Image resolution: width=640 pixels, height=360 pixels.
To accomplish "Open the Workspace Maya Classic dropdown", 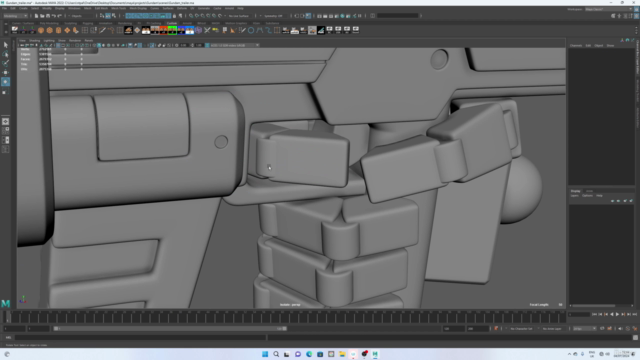I will pos(608,9).
